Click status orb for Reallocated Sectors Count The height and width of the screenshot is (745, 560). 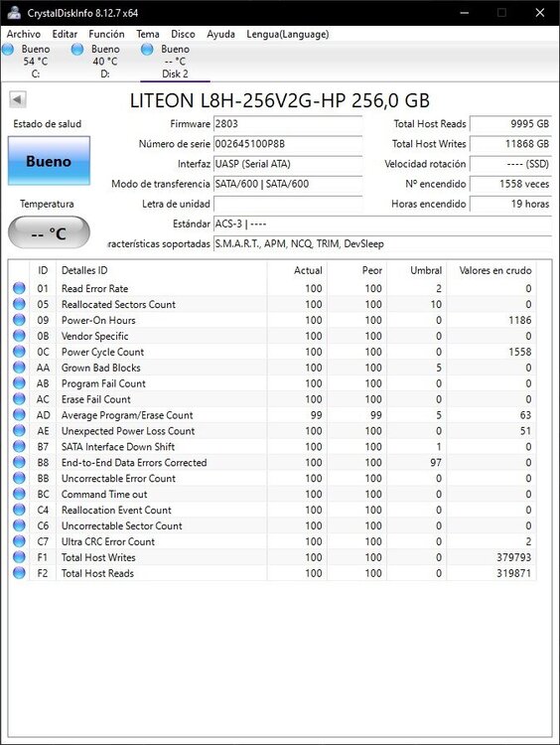click(19, 304)
